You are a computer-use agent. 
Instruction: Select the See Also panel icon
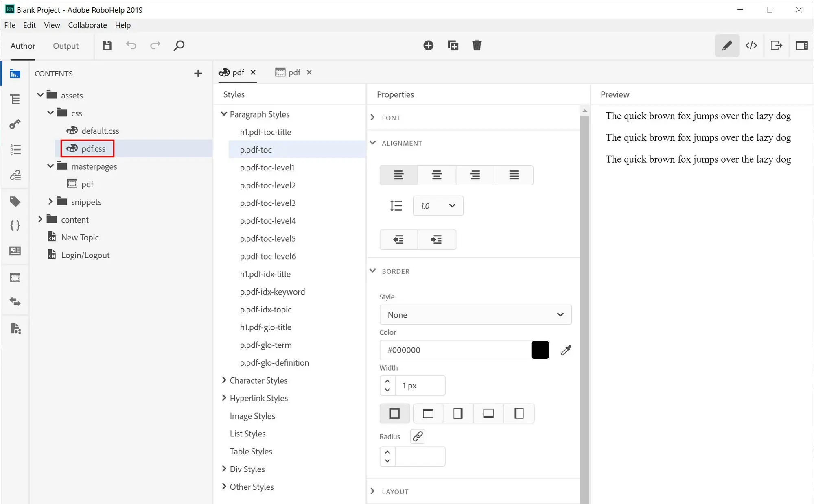pos(15,175)
